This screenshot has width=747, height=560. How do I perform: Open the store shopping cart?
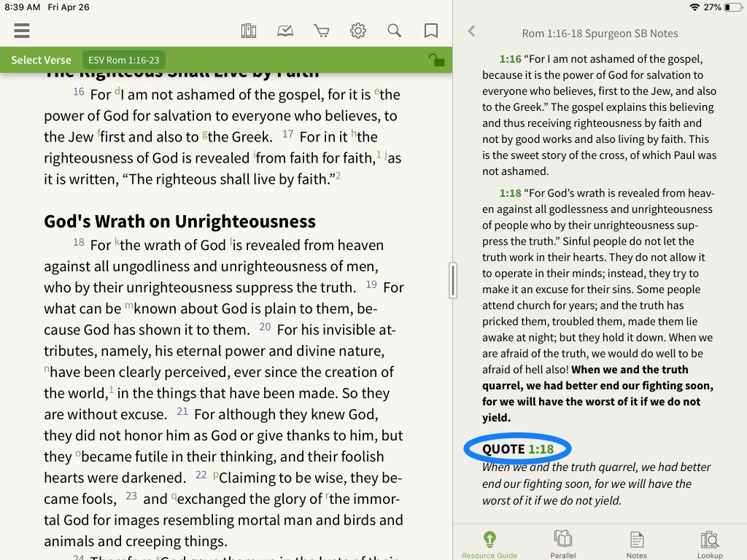322,31
